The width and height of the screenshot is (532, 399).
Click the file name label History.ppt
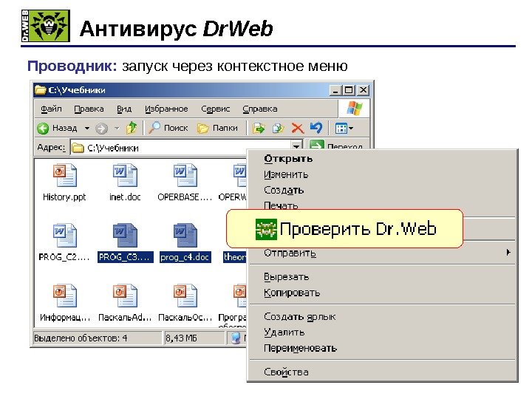pyautogui.click(x=64, y=197)
